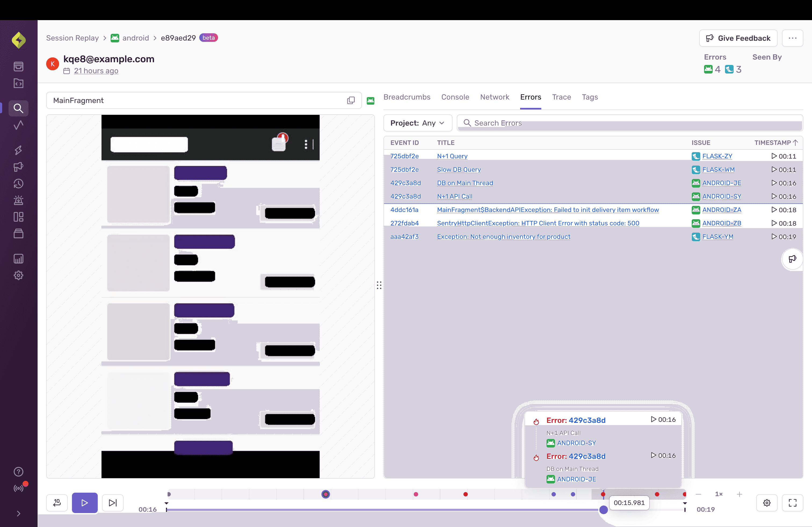This screenshot has height=527, width=812.
Task: Click the 21 hours ago timestamp
Action: coord(96,71)
